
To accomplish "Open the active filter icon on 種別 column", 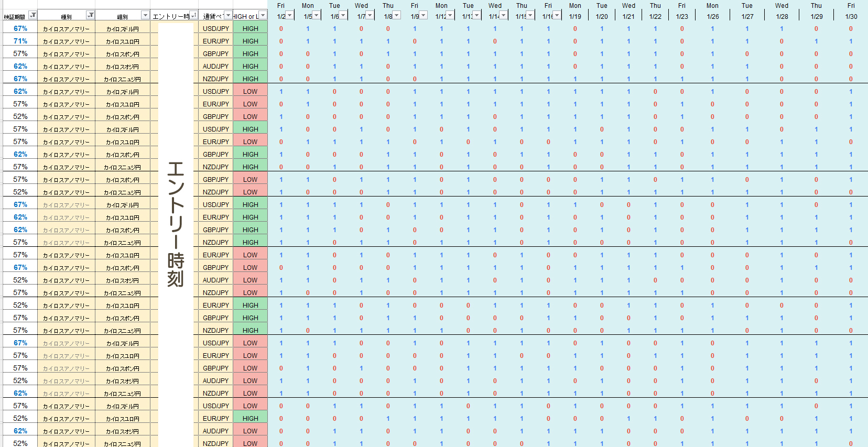I will (91, 15).
